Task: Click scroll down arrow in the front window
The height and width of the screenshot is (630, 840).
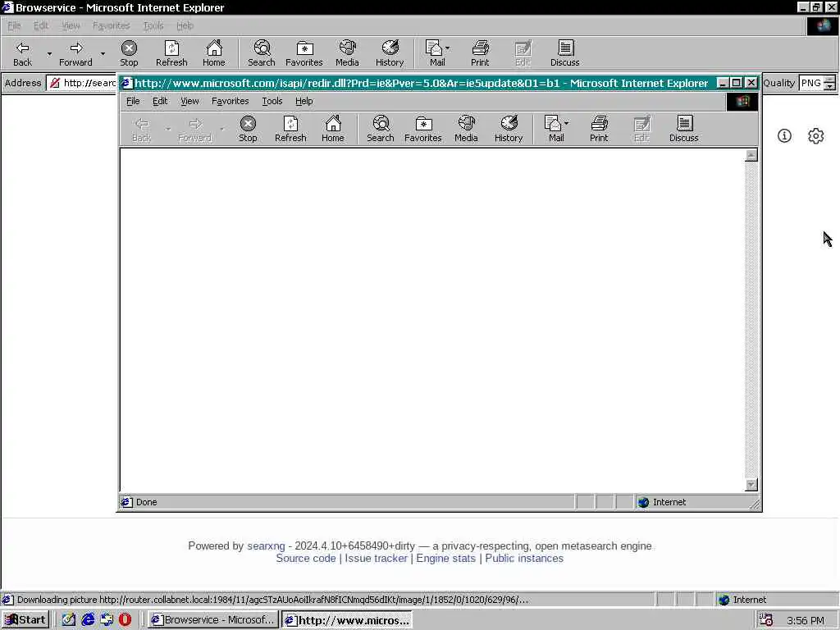Action: 751,484
